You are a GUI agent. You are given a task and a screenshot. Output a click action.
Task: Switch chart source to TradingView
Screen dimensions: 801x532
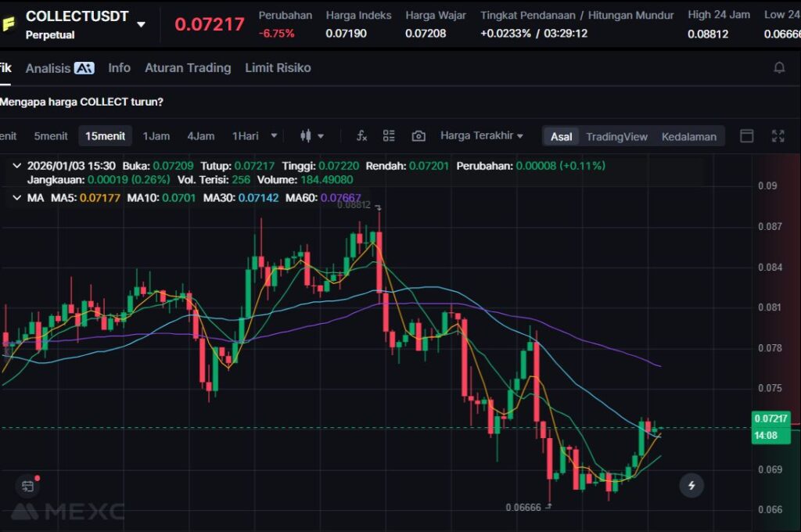coord(616,136)
